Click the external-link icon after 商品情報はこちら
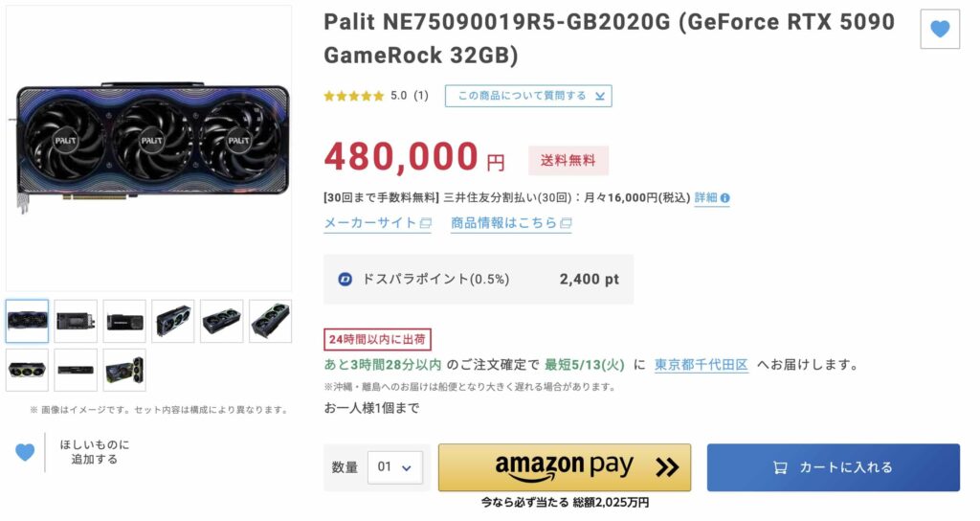Viewport: 980px width, 521px height. click(566, 222)
